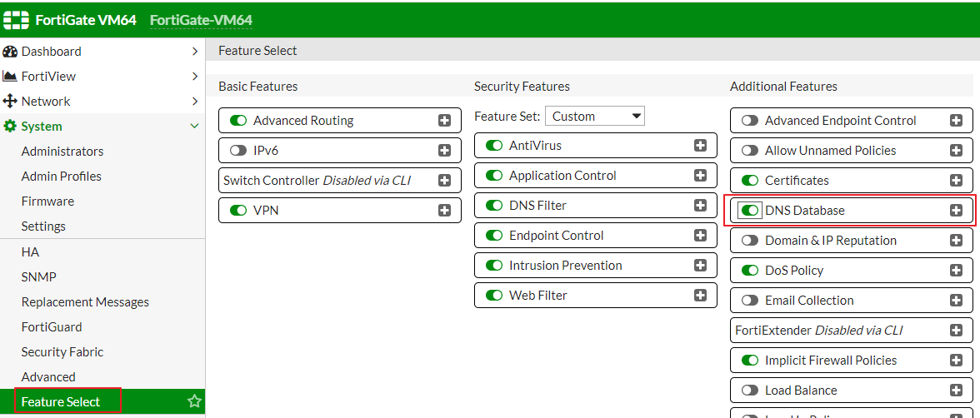Click the plus icon for Application Control
The height and width of the screenshot is (418, 980).
(x=700, y=176)
